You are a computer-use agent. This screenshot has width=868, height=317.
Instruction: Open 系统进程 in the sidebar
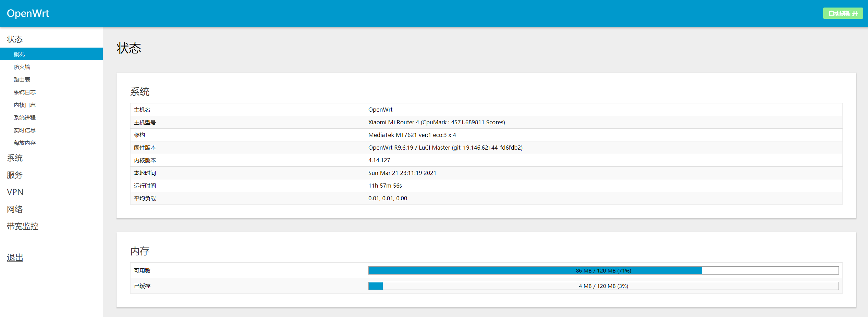pos(25,117)
